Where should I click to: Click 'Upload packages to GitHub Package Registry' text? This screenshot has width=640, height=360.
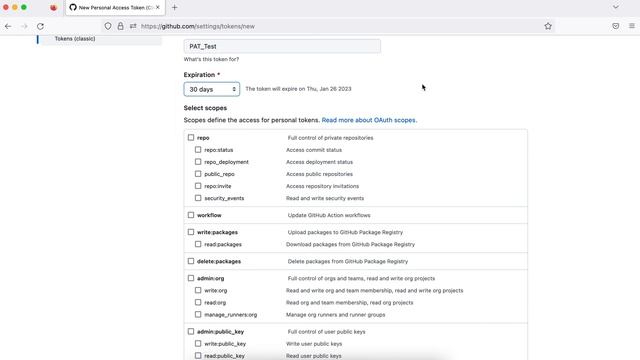(345, 232)
